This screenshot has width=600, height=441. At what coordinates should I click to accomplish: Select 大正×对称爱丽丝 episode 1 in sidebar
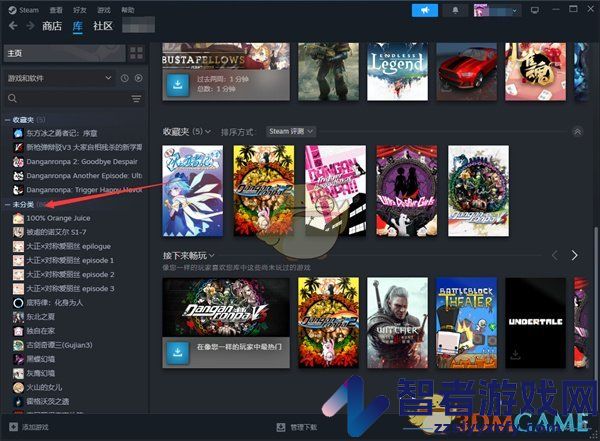[x=70, y=260]
